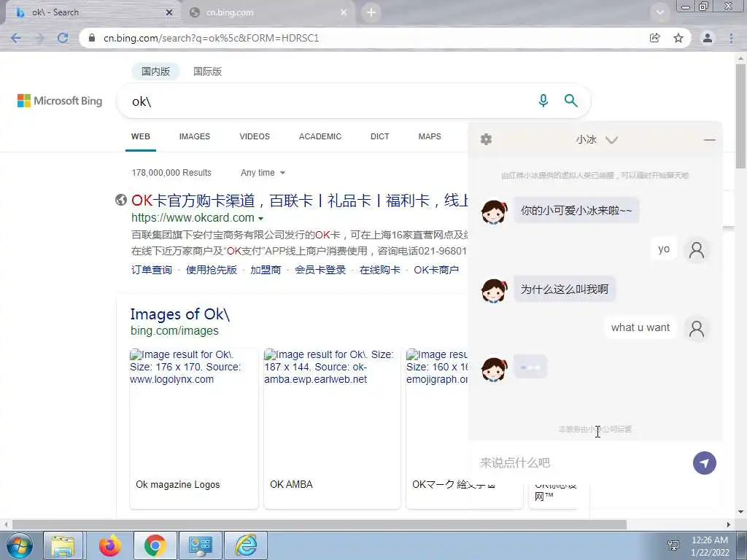Open the 会员卡登录 sitelink
The image size is (747, 560).
[320, 270]
